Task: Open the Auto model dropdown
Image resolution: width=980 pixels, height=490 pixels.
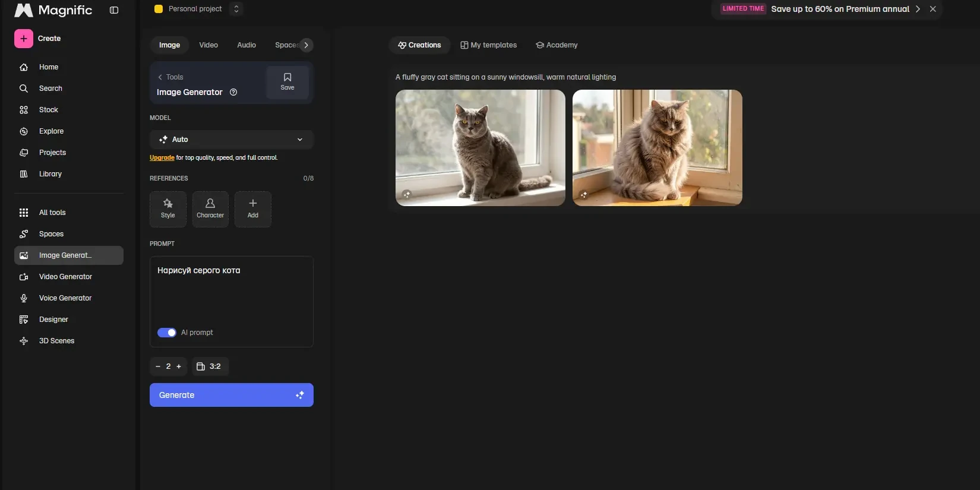Action: (x=232, y=140)
